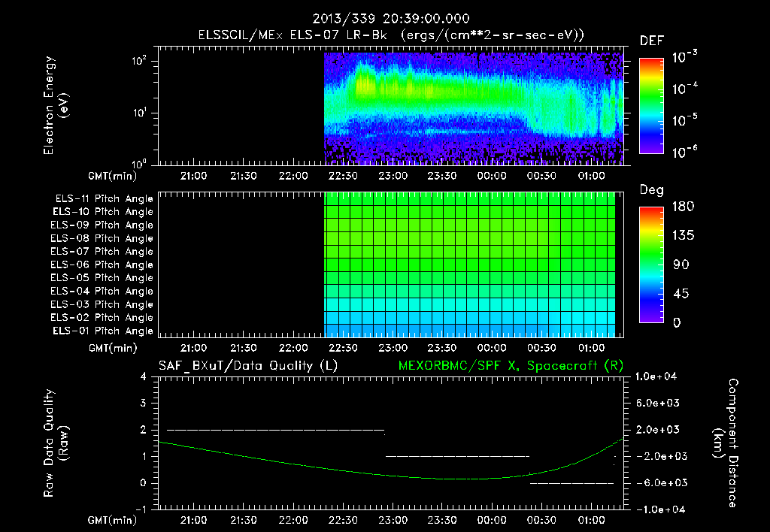Select the 'ELS-06 Pitch Angle' row label
The width and height of the screenshot is (770, 532).
[x=102, y=265]
